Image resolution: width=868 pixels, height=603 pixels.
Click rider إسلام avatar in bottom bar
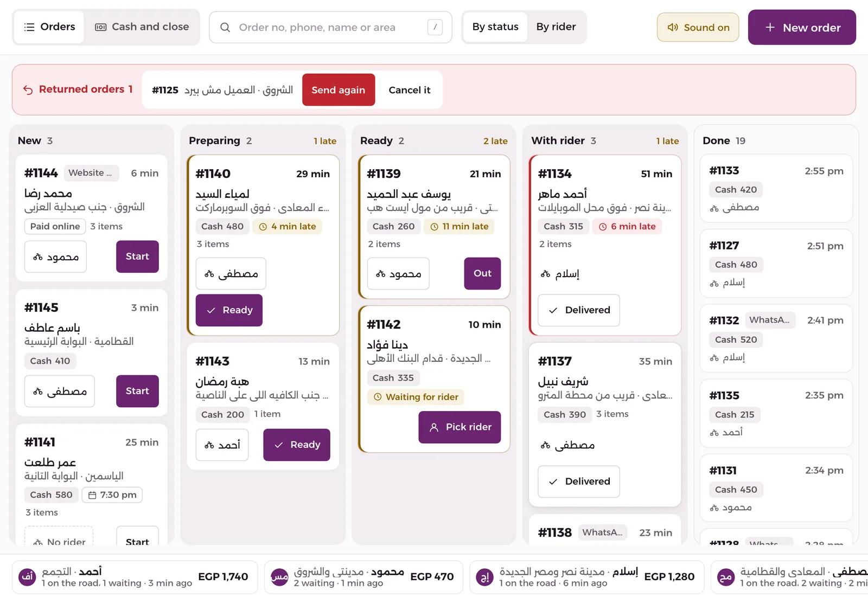click(x=485, y=577)
